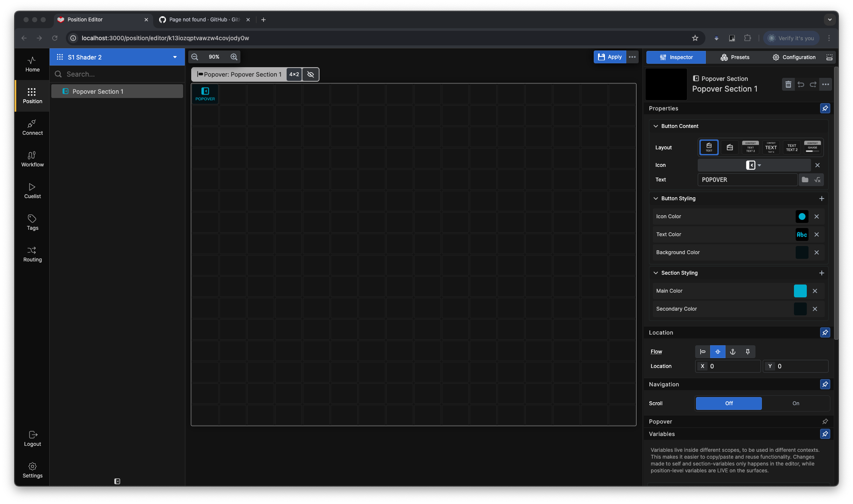This screenshot has width=853, height=504.
Task: Toggle the Popover pin
Action: coord(825,421)
